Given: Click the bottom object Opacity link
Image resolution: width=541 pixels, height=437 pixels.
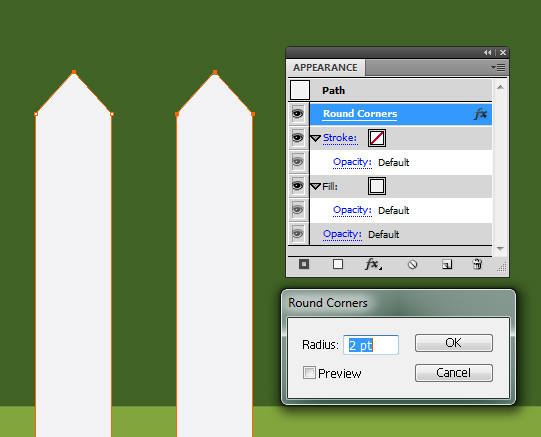Looking at the screenshot, I should coord(342,234).
